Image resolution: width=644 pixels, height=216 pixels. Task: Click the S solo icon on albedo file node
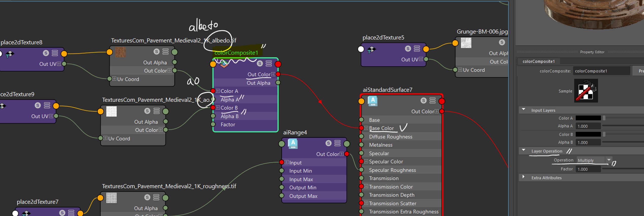click(156, 52)
